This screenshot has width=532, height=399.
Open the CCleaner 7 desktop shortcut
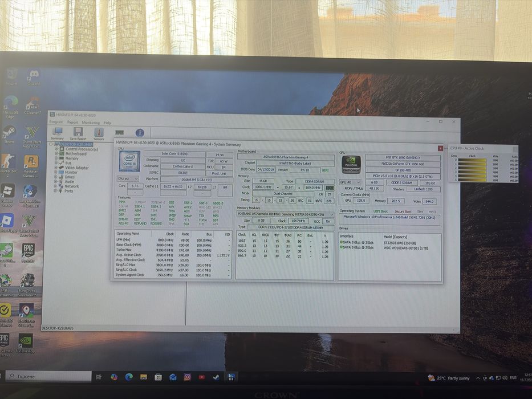click(x=33, y=106)
